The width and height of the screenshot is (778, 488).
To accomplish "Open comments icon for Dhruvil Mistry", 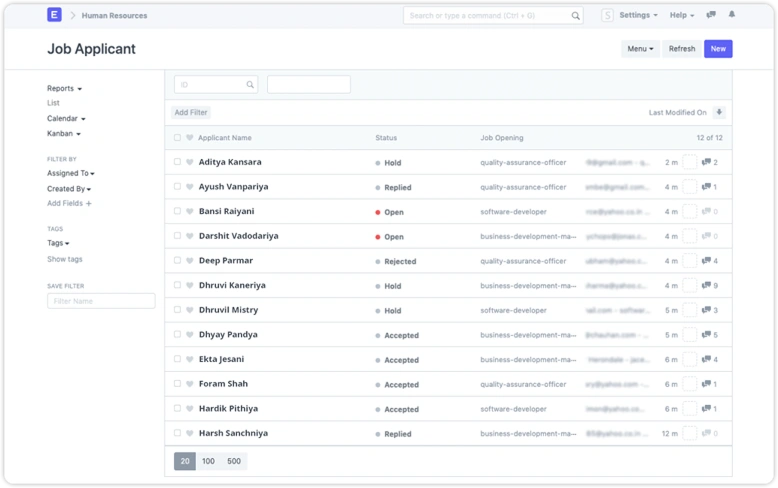I will [707, 310].
